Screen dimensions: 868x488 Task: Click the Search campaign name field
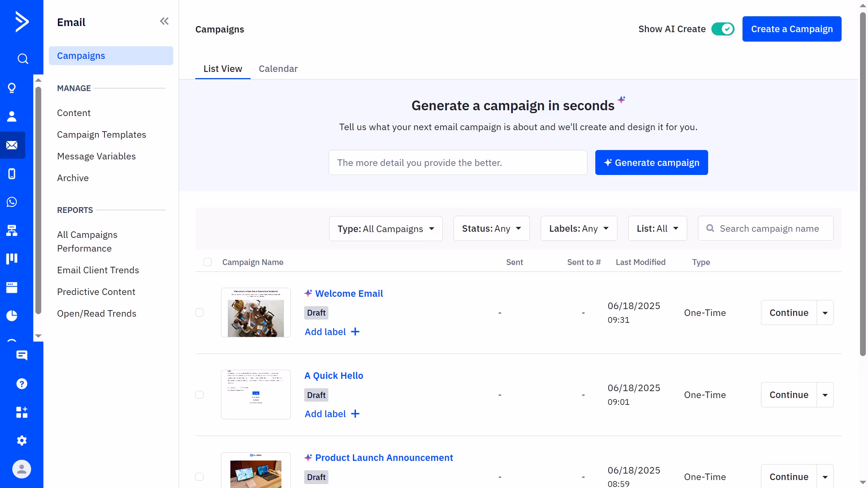769,229
